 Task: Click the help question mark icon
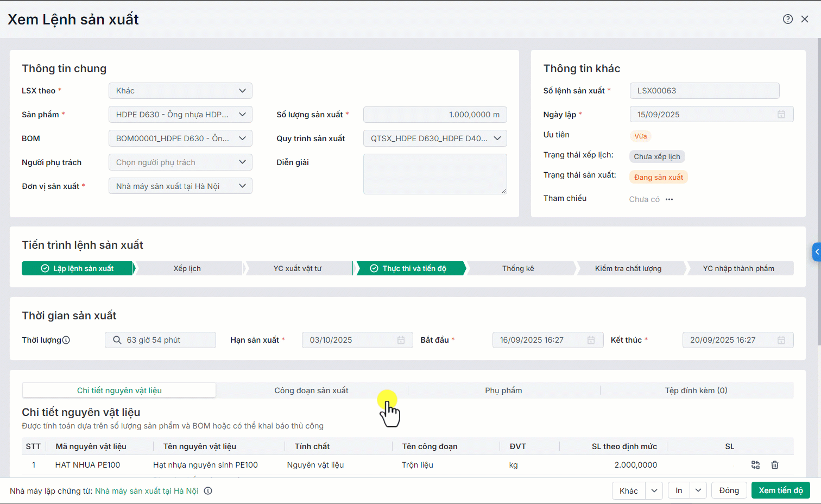coord(787,19)
